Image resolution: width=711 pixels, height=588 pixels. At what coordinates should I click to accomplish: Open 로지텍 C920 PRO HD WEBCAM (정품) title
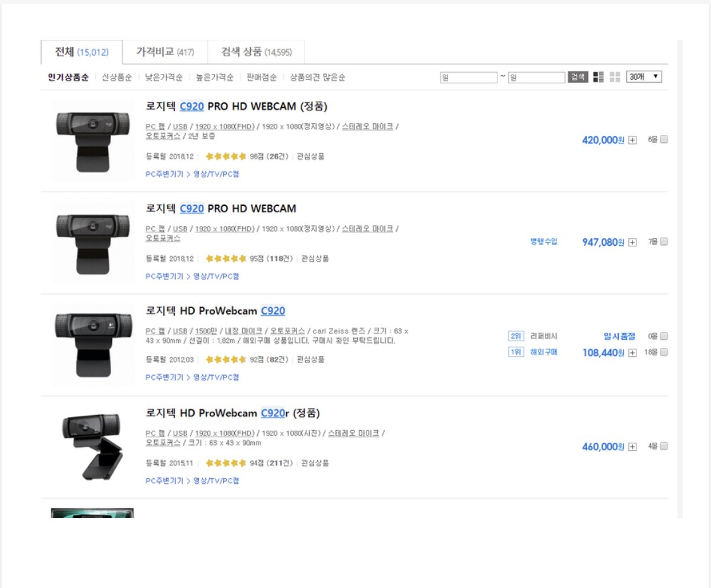236,107
